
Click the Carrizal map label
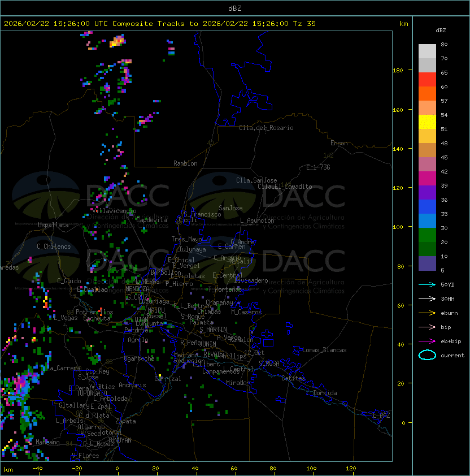(167, 379)
